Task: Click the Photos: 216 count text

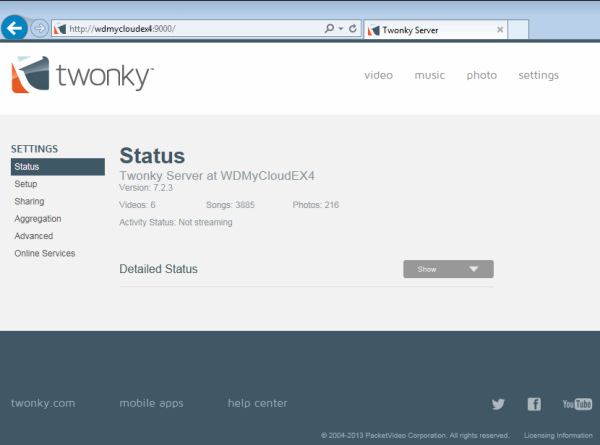Action: pyautogui.click(x=316, y=205)
